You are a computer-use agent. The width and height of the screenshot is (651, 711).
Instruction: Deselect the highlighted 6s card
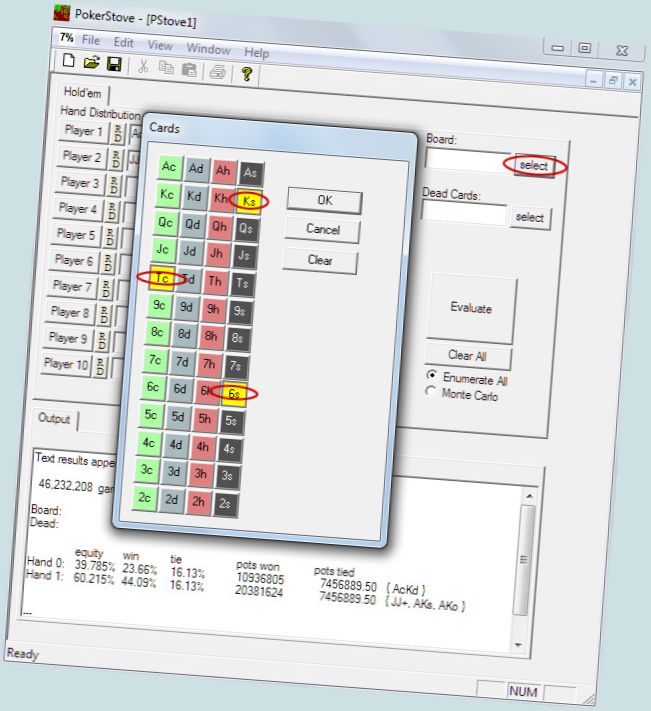coord(234,394)
